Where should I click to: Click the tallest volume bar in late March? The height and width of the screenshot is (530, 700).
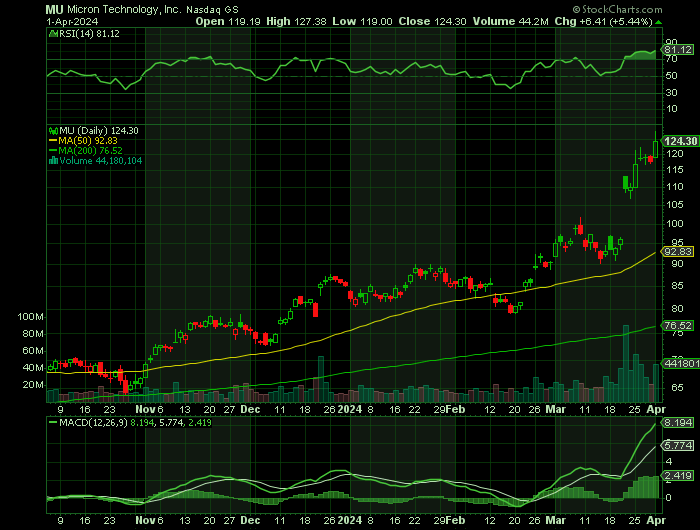tap(626, 364)
